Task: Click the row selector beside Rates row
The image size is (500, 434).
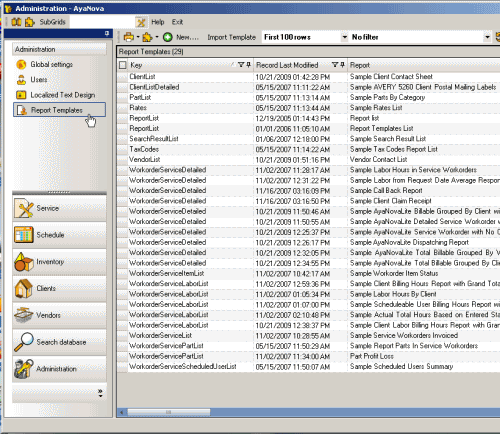Action: 122,108
